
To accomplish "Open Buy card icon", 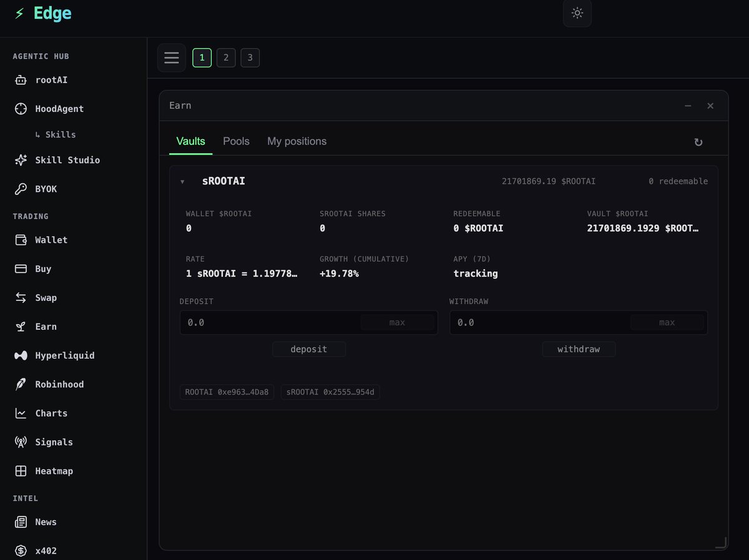I will tap(21, 269).
